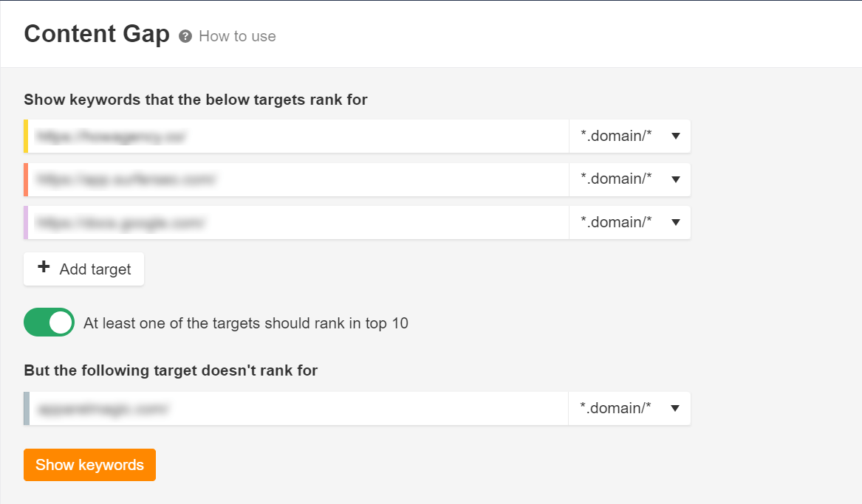
Task: Click the gray-blue marker on the excluded target
Action: click(x=27, y=409)
